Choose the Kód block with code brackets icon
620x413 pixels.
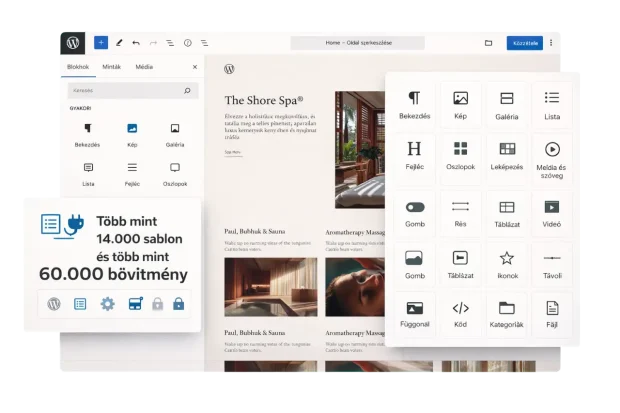pos(460,314)
